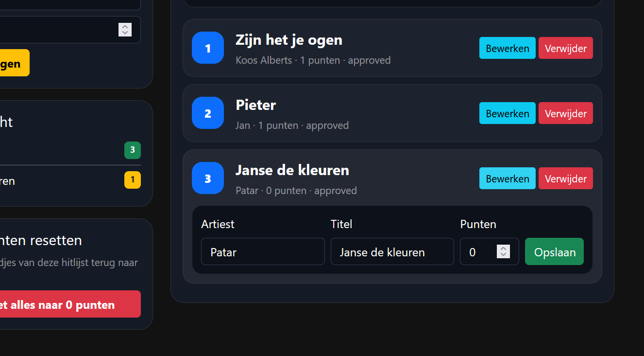Focus the Artiest field containing Patar
The height and width of the screenshot is (356, 644).
point(263,251)
